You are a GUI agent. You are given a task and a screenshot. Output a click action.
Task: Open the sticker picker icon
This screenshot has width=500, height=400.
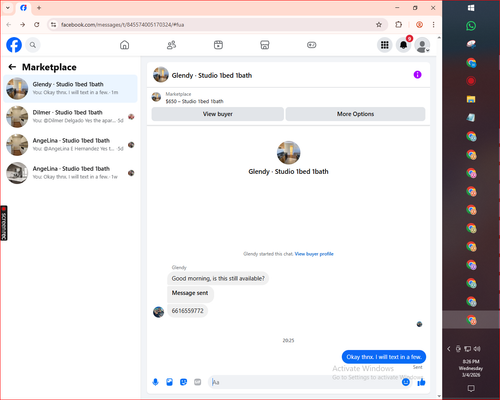[x=183, y=382]
